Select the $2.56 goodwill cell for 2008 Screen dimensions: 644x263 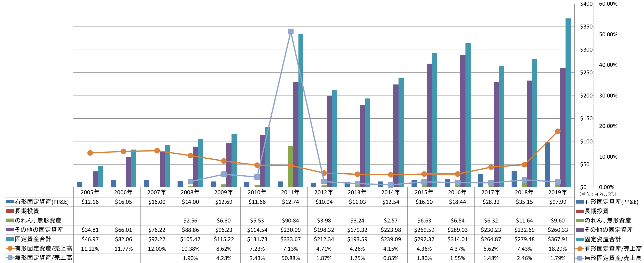(190, 221)
